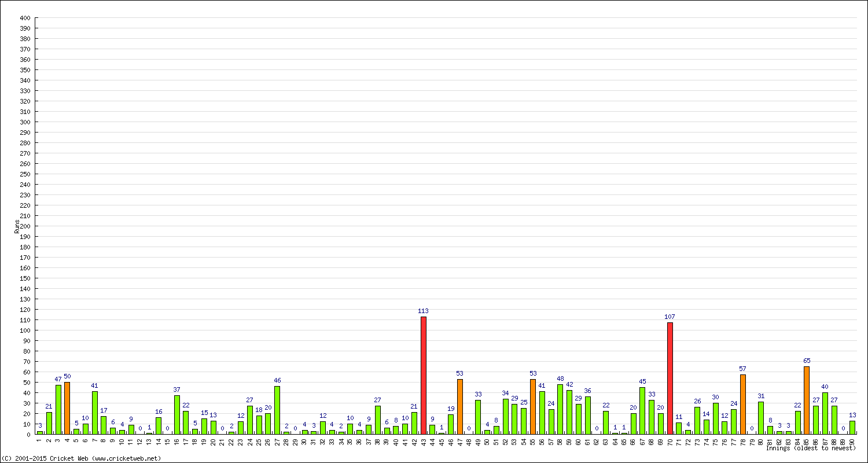Click the '350' y-axis label
Viewport: 868px width, 463px height.
click(25, 70)
